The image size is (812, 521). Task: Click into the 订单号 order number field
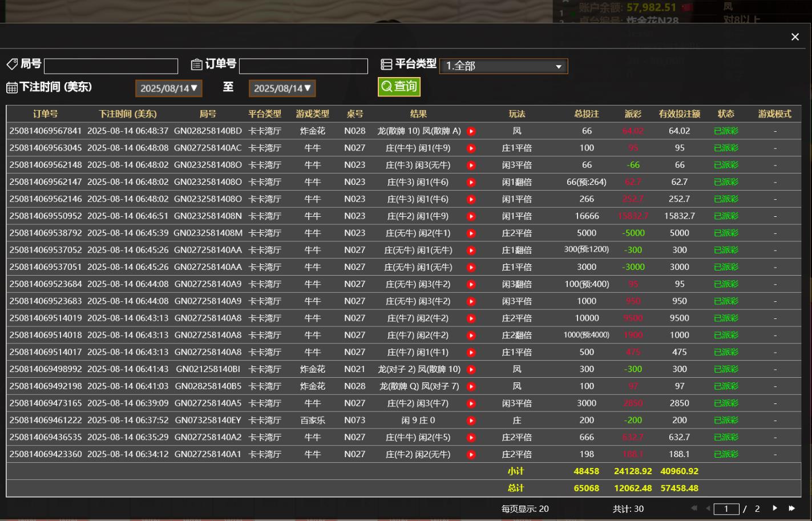click(x=303, y=66)
